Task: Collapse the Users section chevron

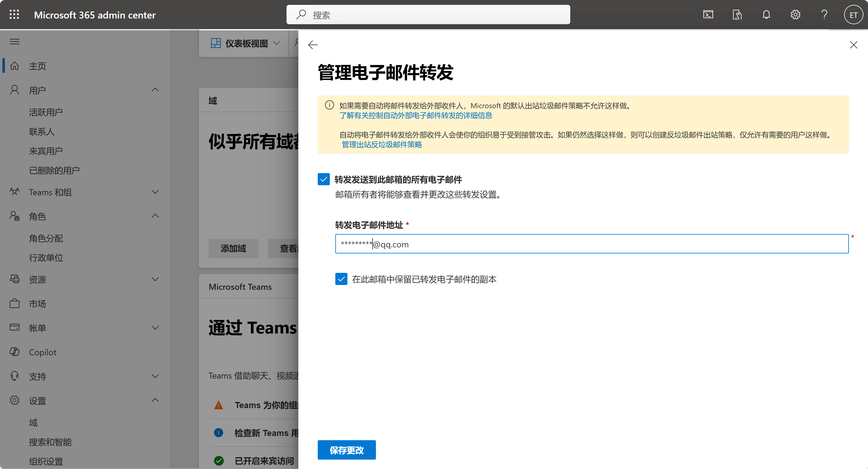Action: click(x=155, y=90)
